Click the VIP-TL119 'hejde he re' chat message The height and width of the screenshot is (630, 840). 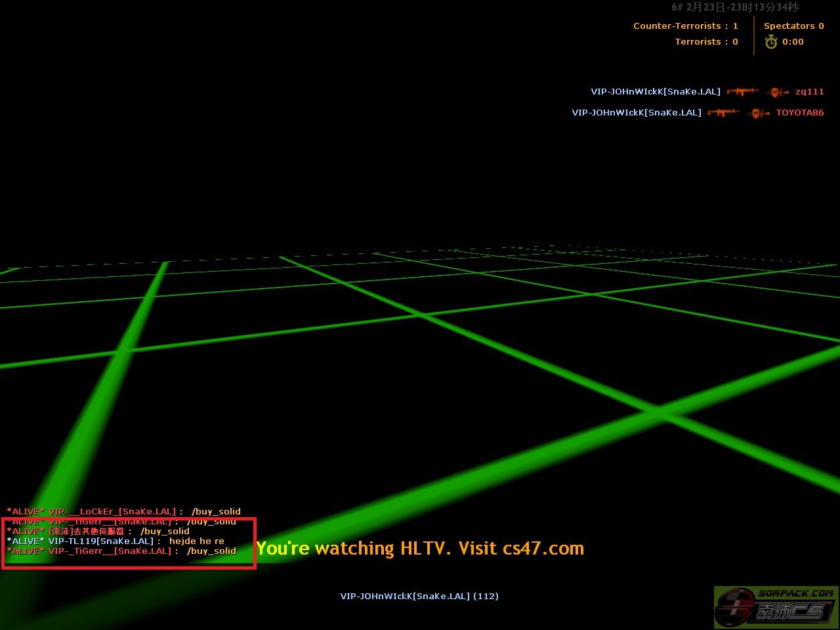tap(115, 541)
